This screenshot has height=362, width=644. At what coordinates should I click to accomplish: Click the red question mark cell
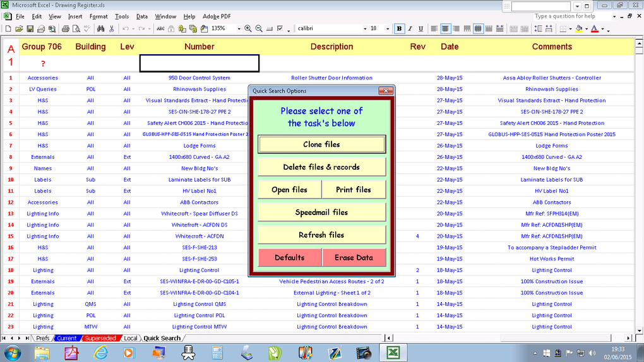click(x=43, y=64)
